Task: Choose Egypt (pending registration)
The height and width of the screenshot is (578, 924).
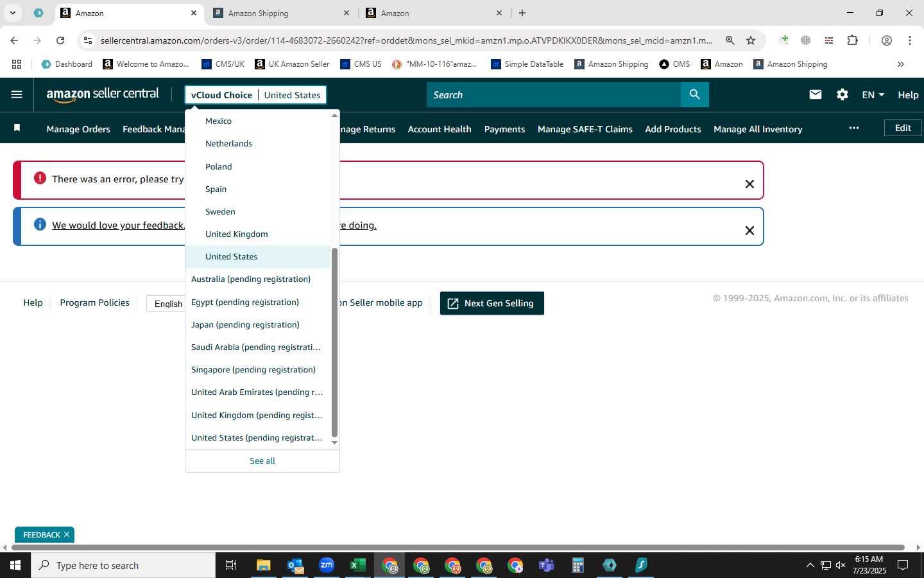Action: (x=245, y=302)
